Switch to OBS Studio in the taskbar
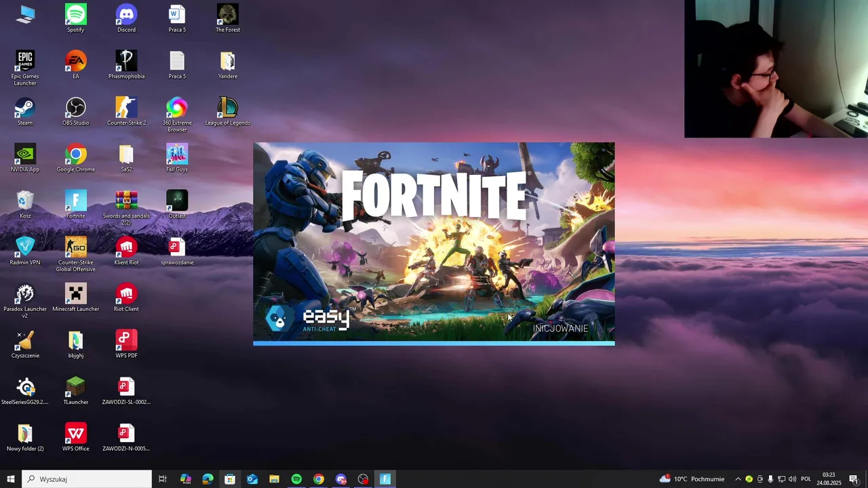Screen dimensions: 868x488 coord(363,479)
